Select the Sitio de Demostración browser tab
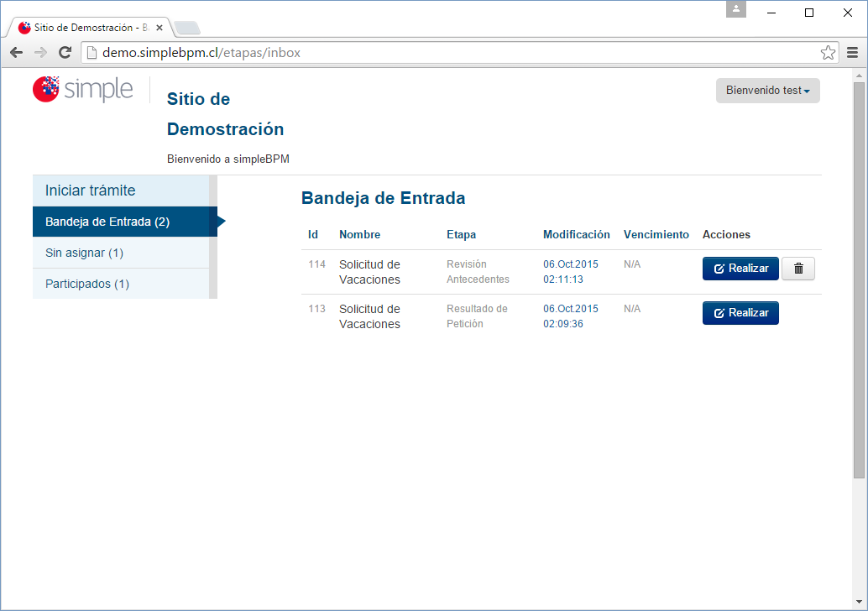868x611 pixels. pyautogui.click(x=90, y=27)
